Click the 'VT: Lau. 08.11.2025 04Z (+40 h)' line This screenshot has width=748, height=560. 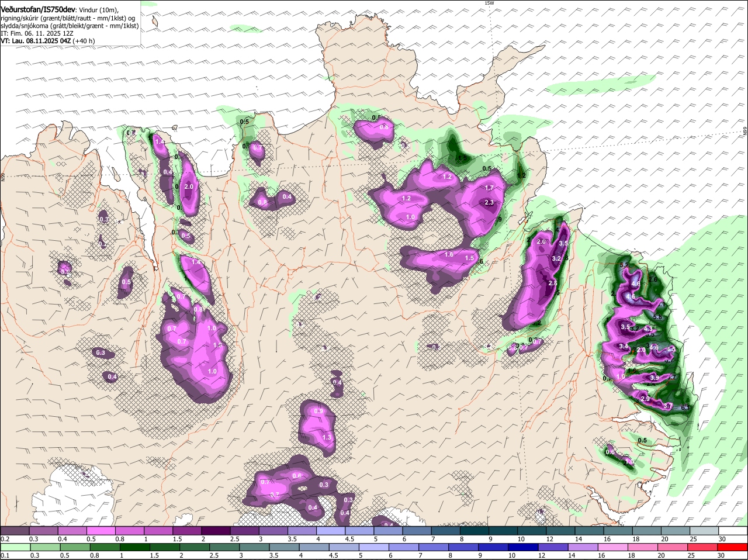(x=47, y=42)
